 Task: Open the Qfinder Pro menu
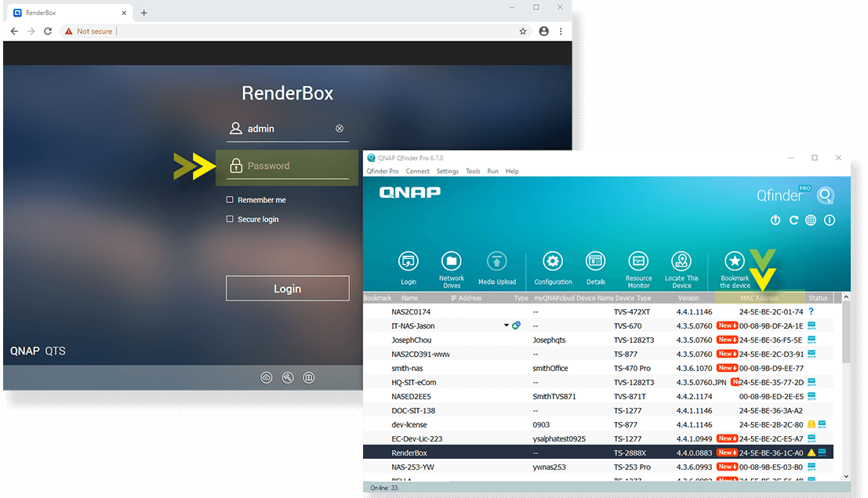[x=382, y=171]
